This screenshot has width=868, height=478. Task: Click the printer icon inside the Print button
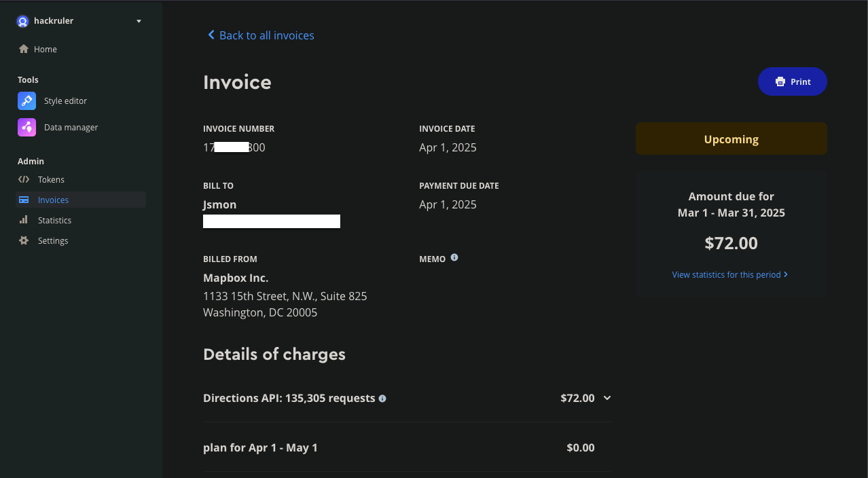(x=779, y=81)
